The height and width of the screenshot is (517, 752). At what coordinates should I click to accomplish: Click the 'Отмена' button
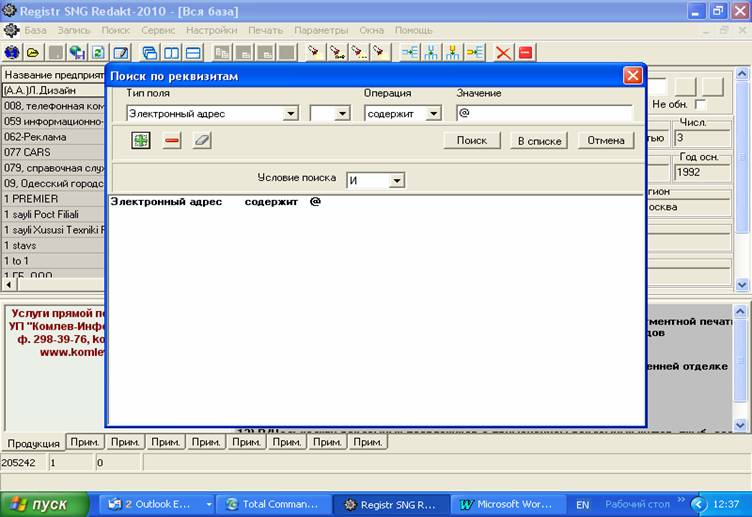[x=605, y=141]
